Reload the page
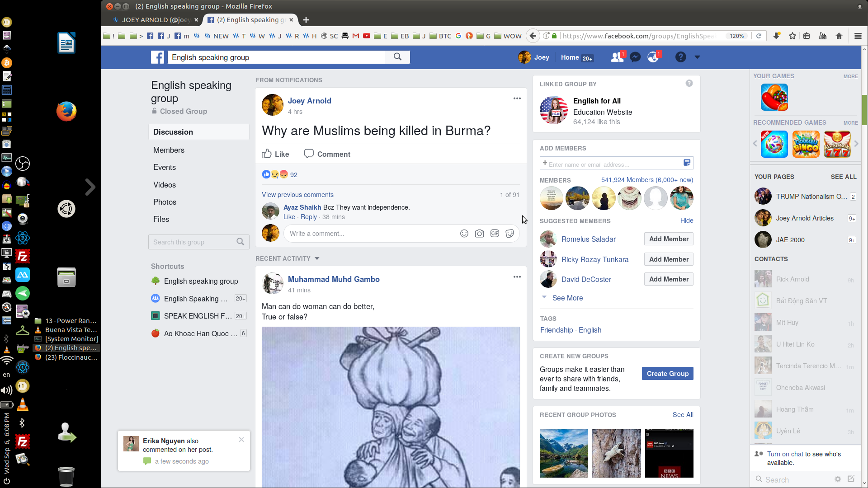The height and width of the screenshot is (488, 868). click(759, 36)
